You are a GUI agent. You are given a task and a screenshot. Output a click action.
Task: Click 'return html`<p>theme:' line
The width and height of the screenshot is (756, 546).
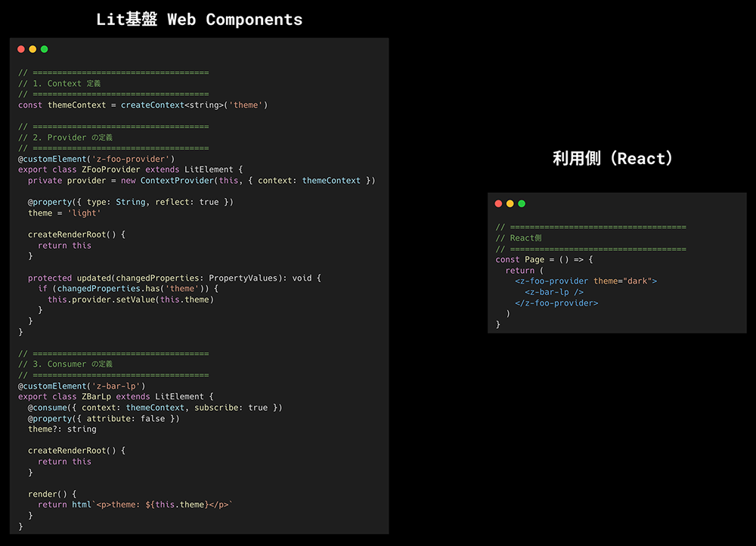(x=135, y=504)
